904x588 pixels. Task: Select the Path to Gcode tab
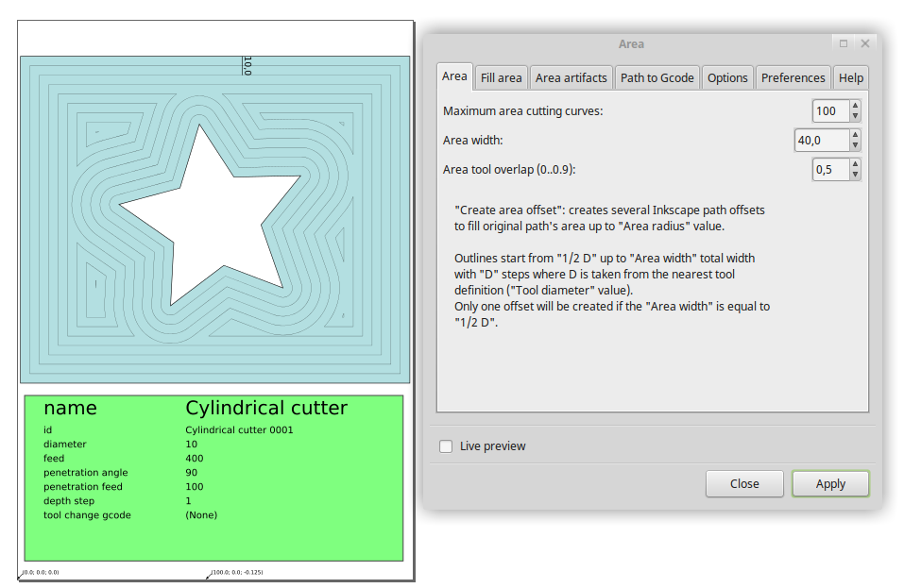click(x=657, y=78)
